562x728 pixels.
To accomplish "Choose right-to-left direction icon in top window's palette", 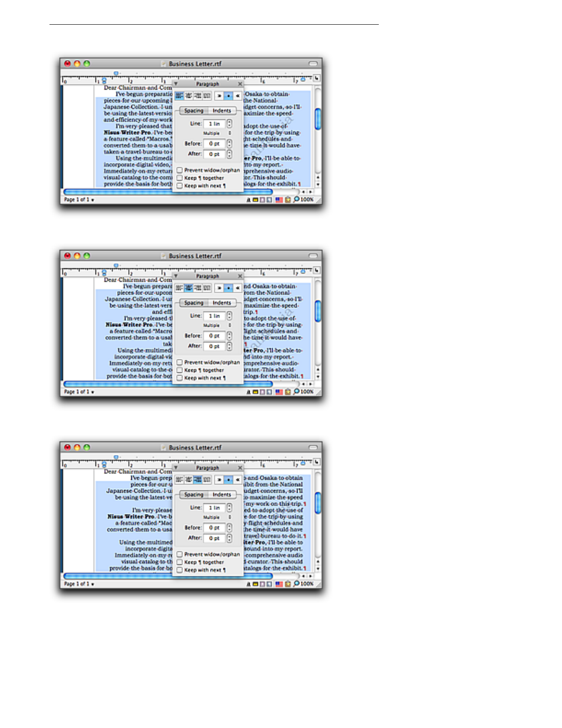I will coord(237,95).
